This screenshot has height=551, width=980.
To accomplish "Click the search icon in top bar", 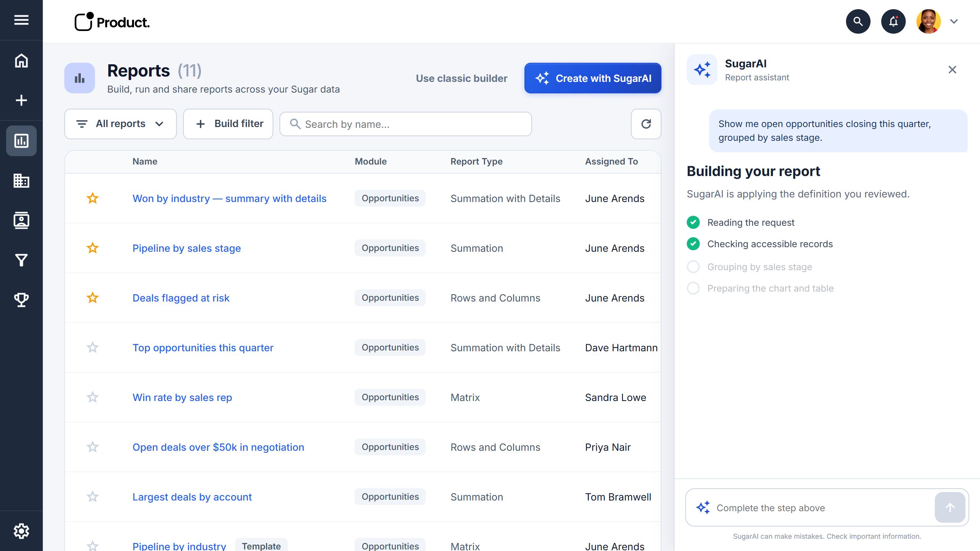I will point(858,21).
